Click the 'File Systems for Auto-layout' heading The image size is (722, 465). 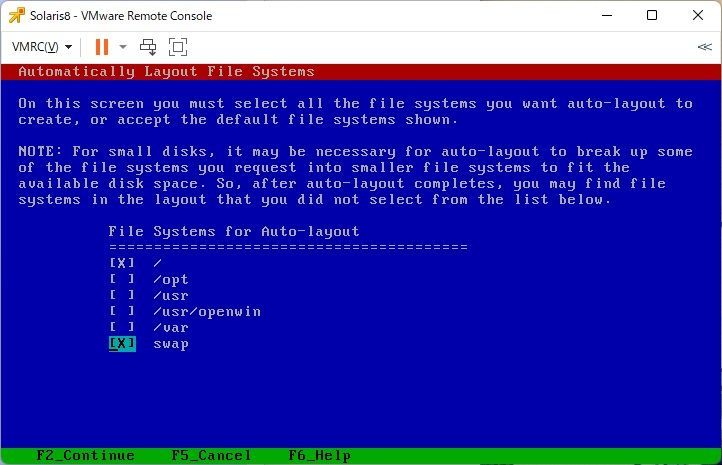(234, 231)
